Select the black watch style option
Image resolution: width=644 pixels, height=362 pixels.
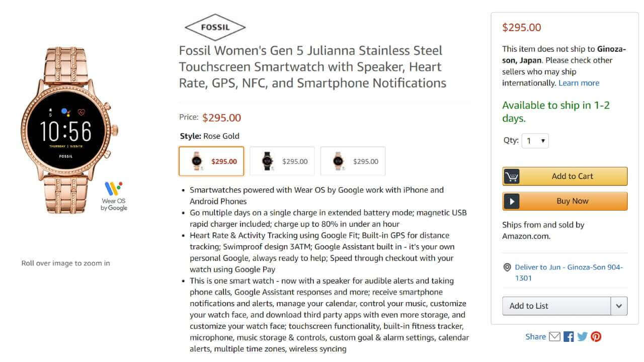click(282, 161)
